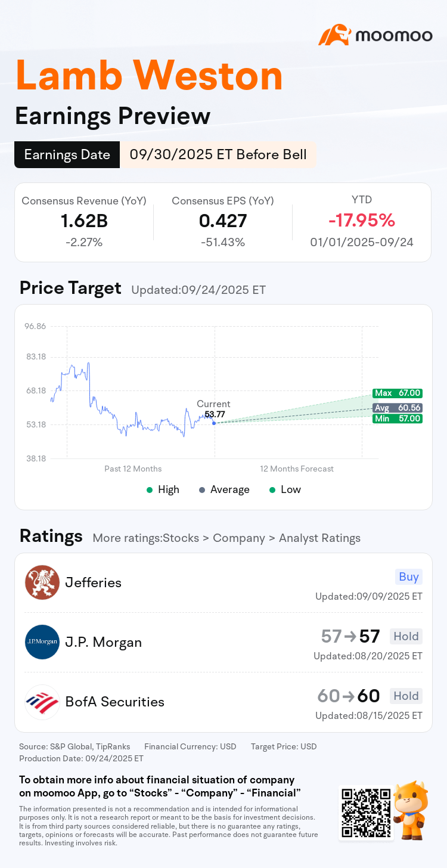
Task: Click the gray Average legend dot
Action: [201, 489]
